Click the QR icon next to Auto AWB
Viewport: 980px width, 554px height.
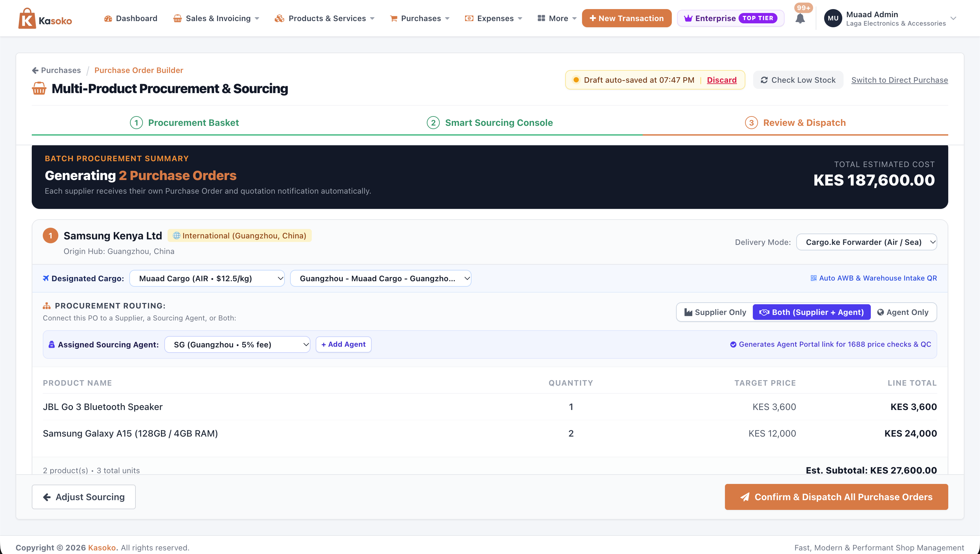[813, 278]
